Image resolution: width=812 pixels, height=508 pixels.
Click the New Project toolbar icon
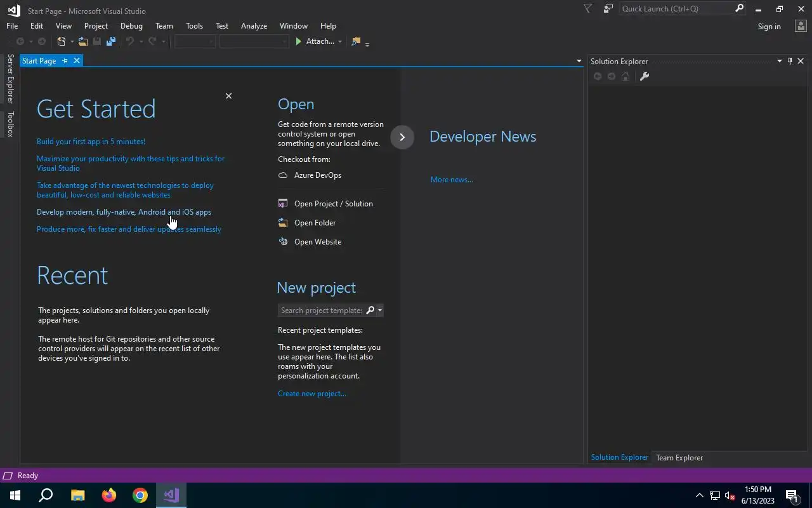[62, 41]
